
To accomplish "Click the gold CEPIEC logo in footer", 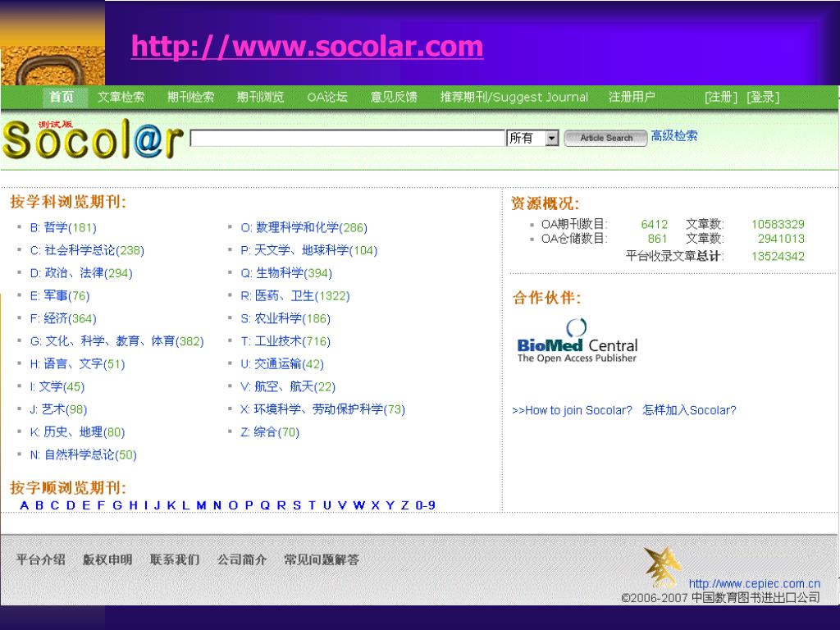I will point(662,568).
